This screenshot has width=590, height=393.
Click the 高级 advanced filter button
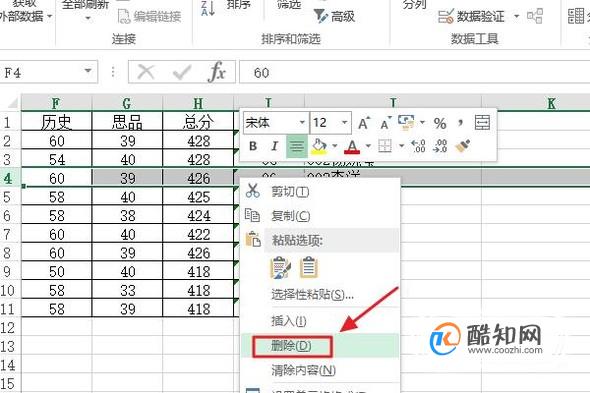pos(334,16)
